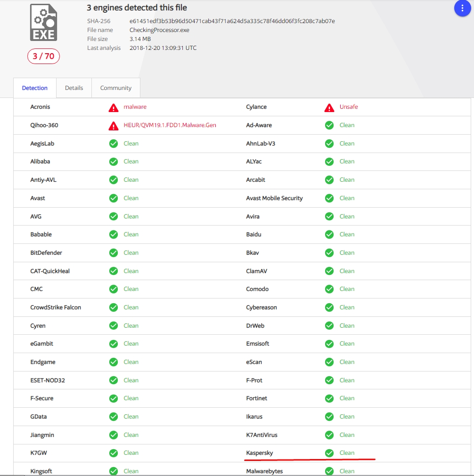
Task: Click the 3 / 70 detection ratio badge
Action: click(x=43, y=56)
